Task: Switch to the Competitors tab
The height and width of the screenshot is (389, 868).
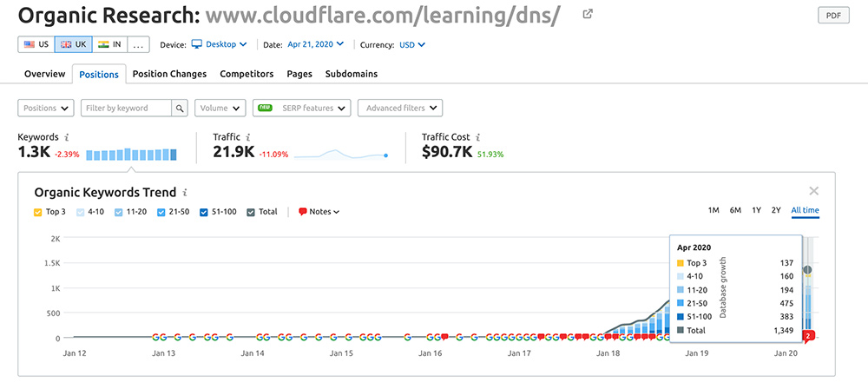Action: (x=247, y=74)
